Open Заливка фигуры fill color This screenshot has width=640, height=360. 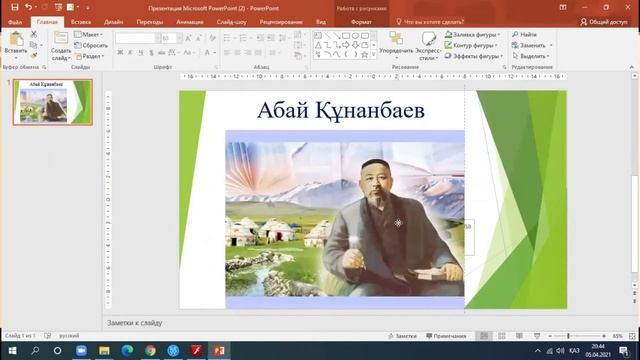(x=472, y=35)
